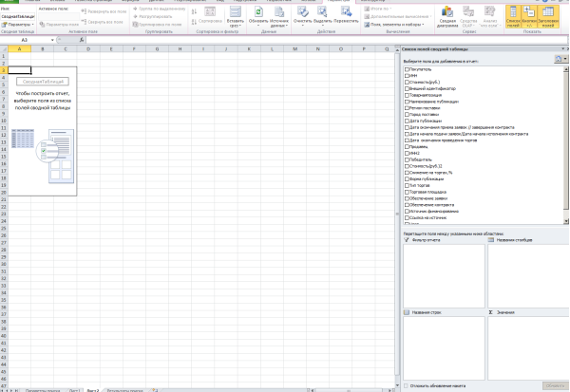This screenshot has width=570, height=392.
Task: Click the Очистить (Clear) pivot table icon
Action: [302, 12]
